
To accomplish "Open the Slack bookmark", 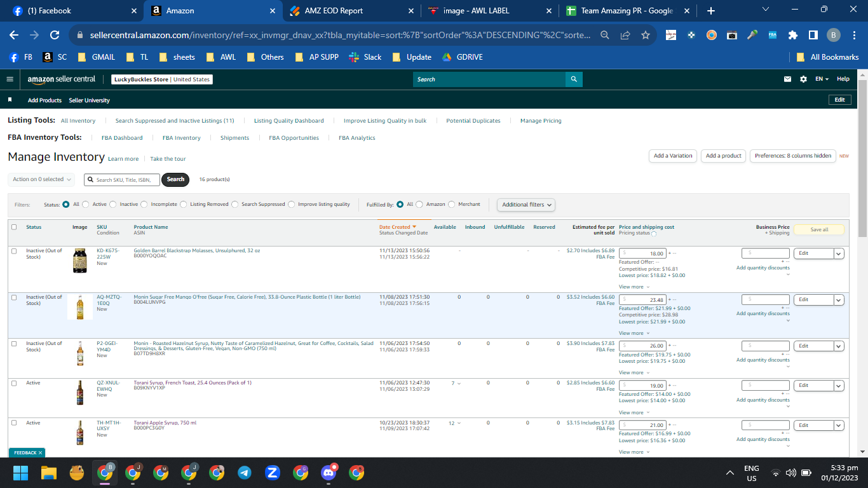I will tap(365, 57).
